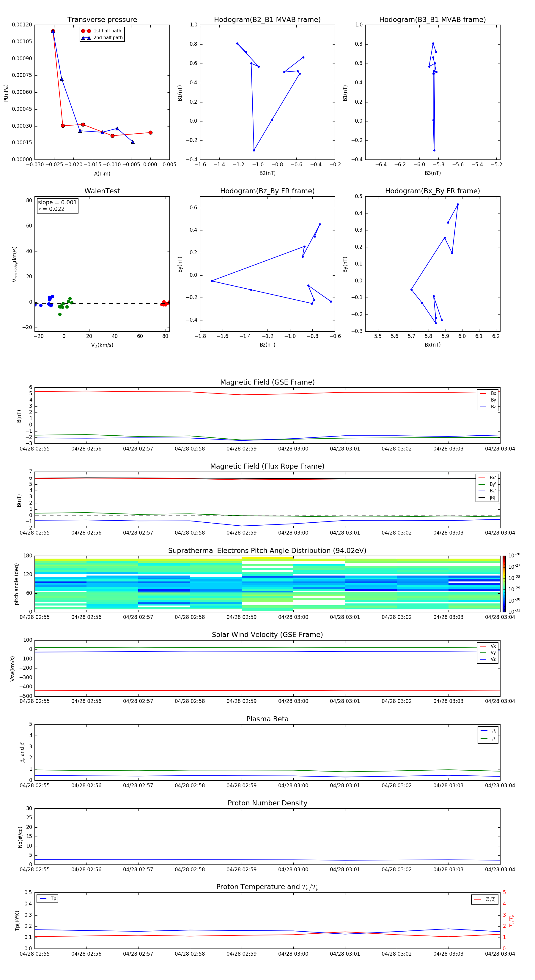Viewport: 535px width, 980px height.
Task: Click the 'VA(km/s)' Walen test x-axis label
Action: point(102,345)
